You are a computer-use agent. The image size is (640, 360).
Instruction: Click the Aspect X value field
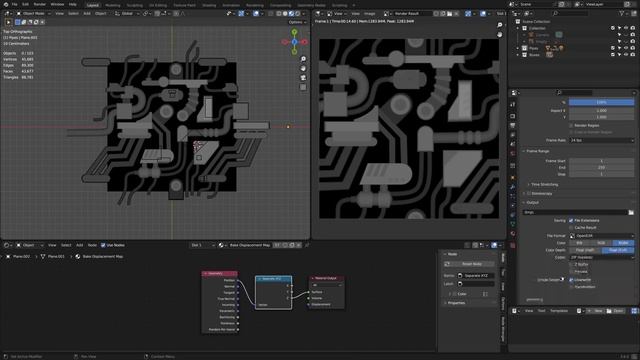(x=601, y=110)
